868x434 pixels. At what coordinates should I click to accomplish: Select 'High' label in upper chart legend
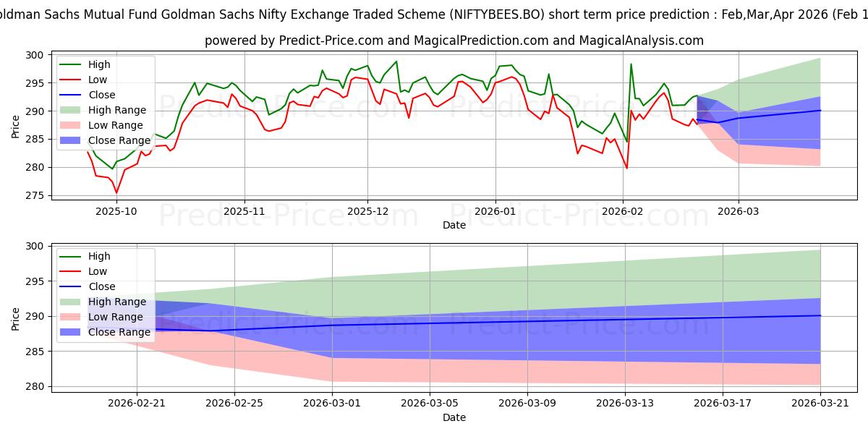click(98, 64)
